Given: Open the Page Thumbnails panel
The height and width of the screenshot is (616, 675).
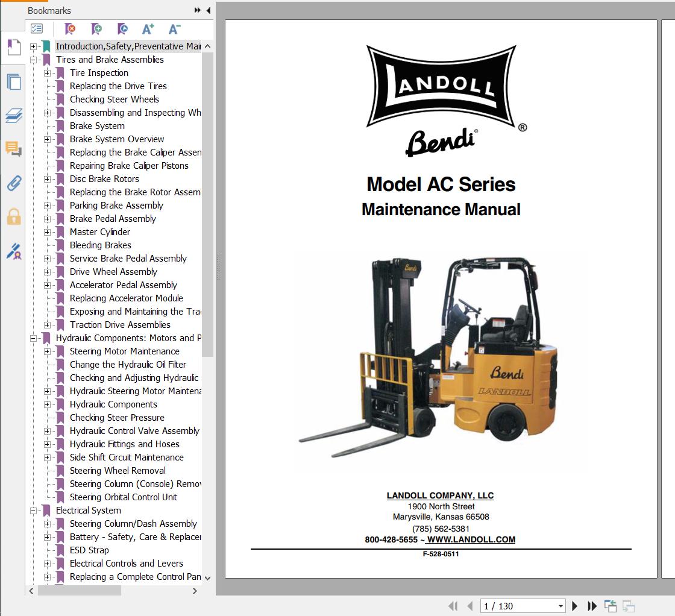Looking at the screenshot, I should pyautogui.click(x=13, y=81).
